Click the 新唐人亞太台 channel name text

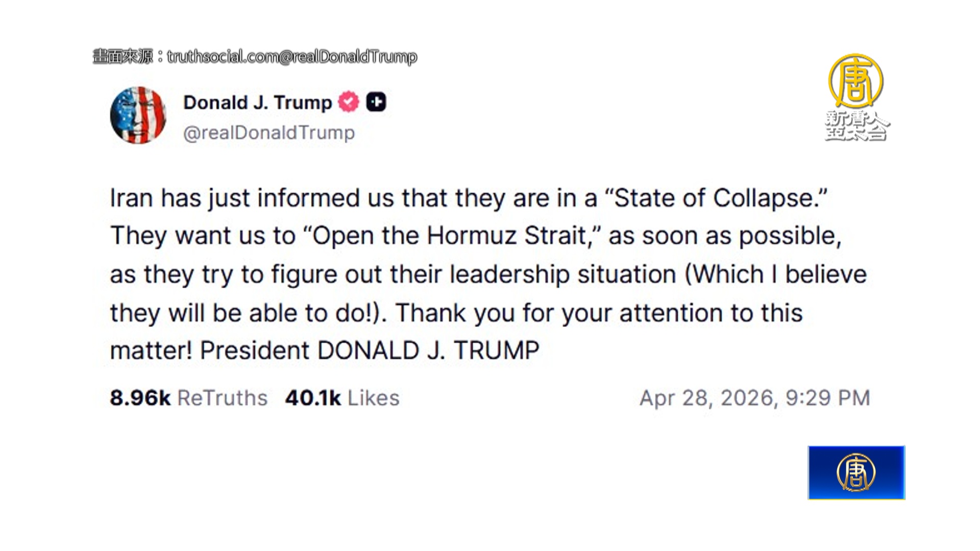[x=856, y=126]
